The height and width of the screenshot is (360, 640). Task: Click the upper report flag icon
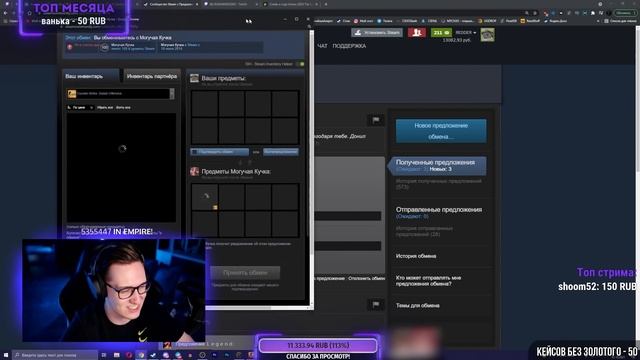(x=376, y=120)
